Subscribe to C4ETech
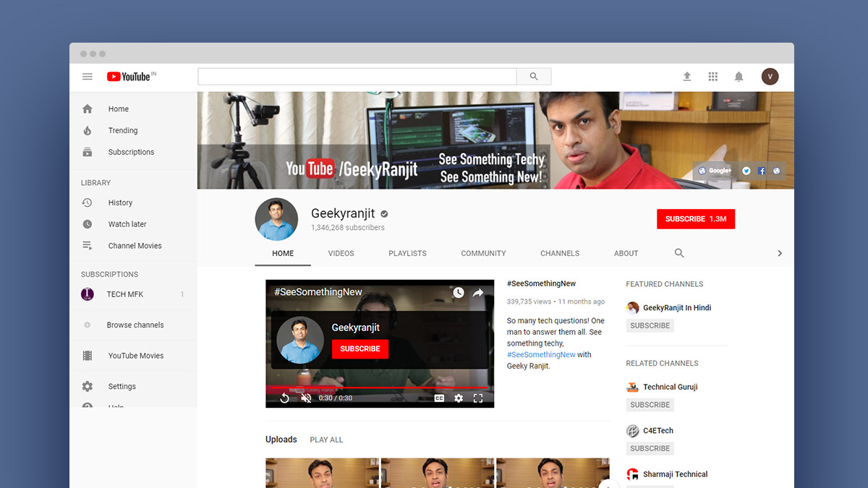Image resolution: width=868 pixels, height=488 pixels. coord(650,448)
